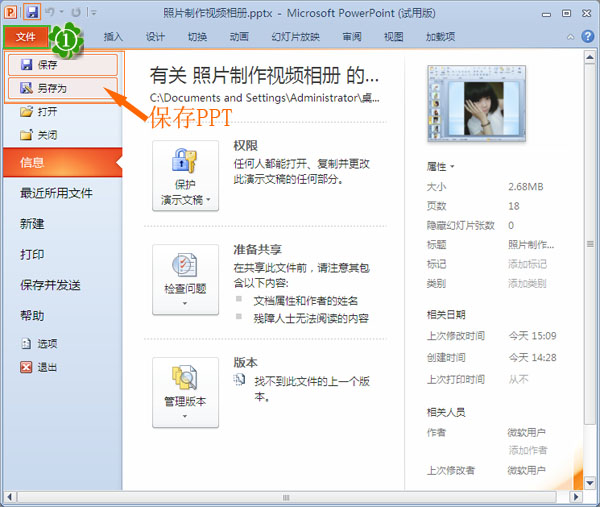Screen dimensions: 600x507
Task: Switch to the 加载项 ribbon tab
Action: pyautogui.click(x=440, y=37)
